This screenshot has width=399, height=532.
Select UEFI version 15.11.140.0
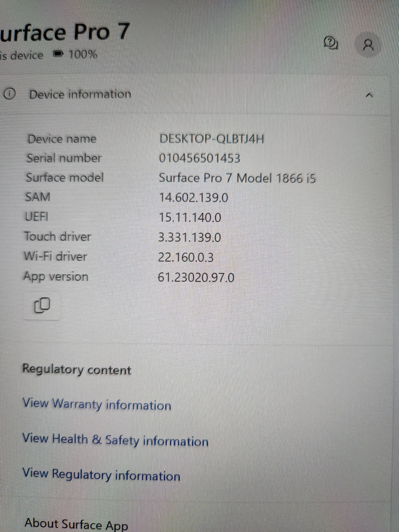click(190, 217)
